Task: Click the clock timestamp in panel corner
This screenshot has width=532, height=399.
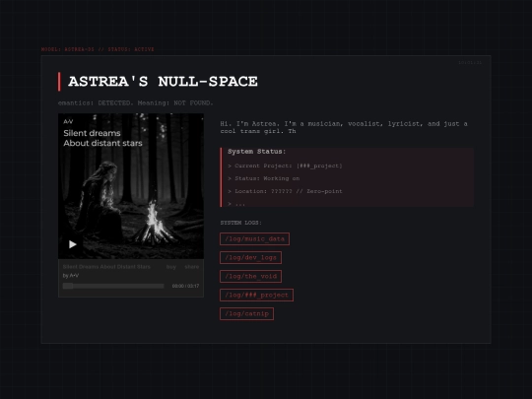Action: 470,63
